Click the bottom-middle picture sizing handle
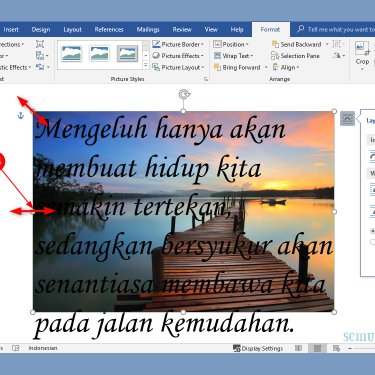Viewport: 375px width, 375px height. pyautogui.click(x=183, y=312)
